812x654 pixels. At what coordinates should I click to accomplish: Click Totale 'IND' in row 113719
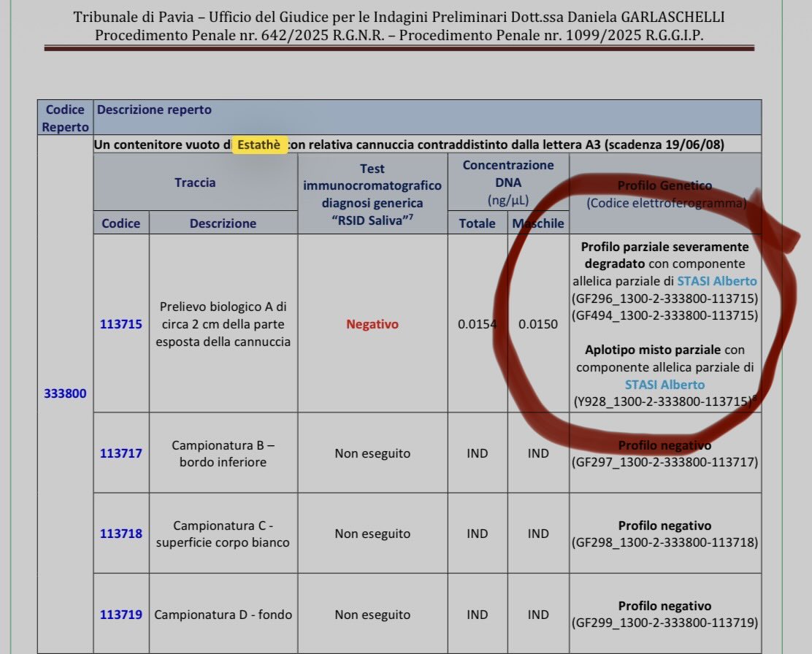coord(477,615)
